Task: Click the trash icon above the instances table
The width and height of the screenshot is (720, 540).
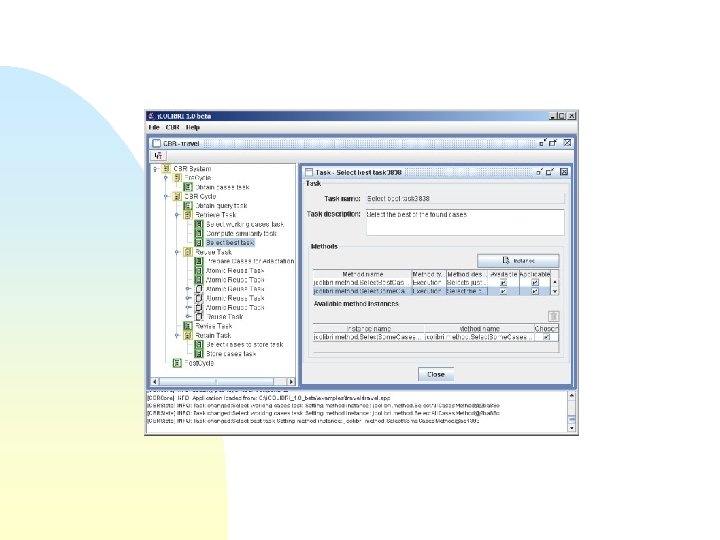Action: [x=553, y=316]
